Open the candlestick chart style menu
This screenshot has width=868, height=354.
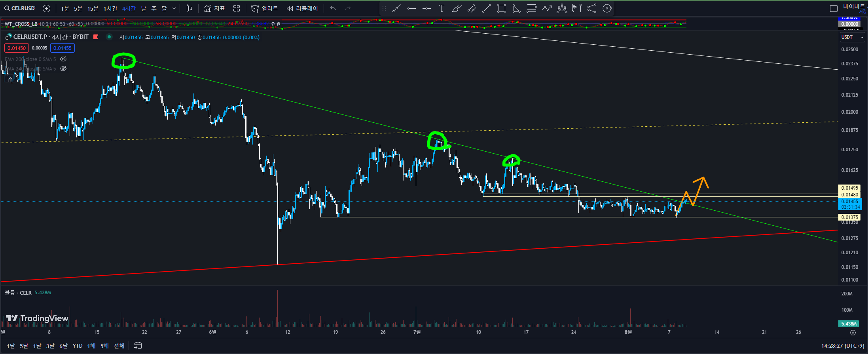tap(190, 8)
